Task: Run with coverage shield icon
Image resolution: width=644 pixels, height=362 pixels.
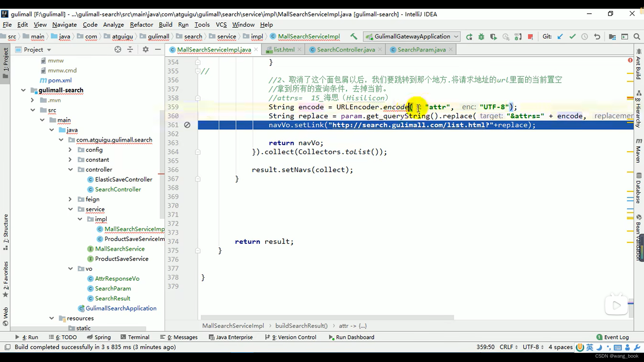Action: point(493,37)
